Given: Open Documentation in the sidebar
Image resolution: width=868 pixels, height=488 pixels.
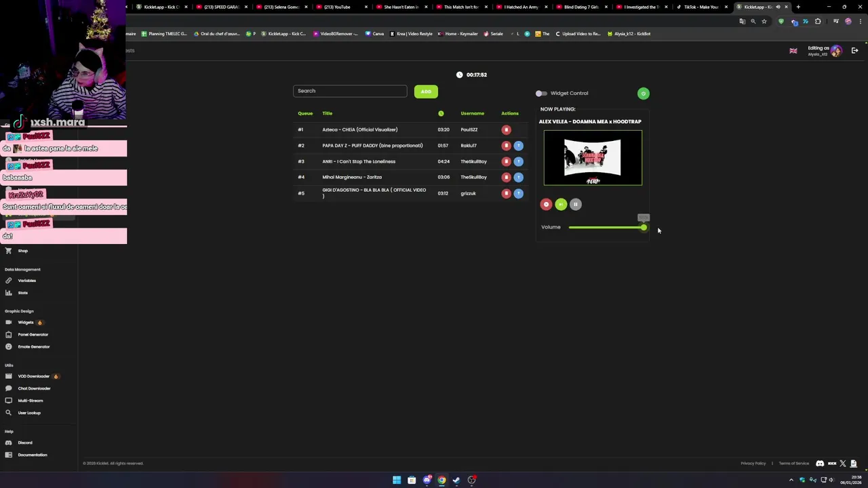Looking at the screenshot, I should click(33, 455).
